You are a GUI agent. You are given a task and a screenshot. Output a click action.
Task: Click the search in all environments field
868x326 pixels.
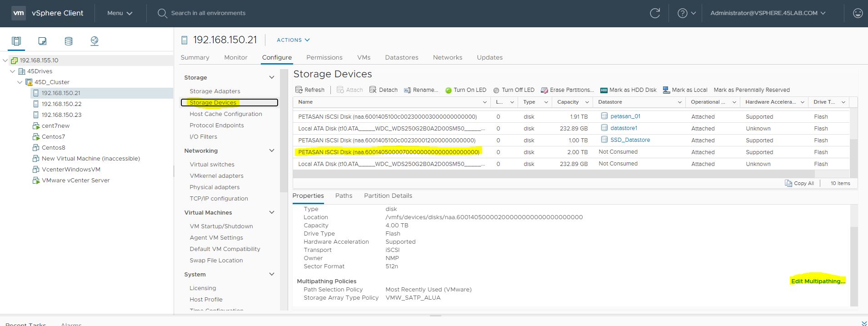pyautogui.click(x=208, y=13)
